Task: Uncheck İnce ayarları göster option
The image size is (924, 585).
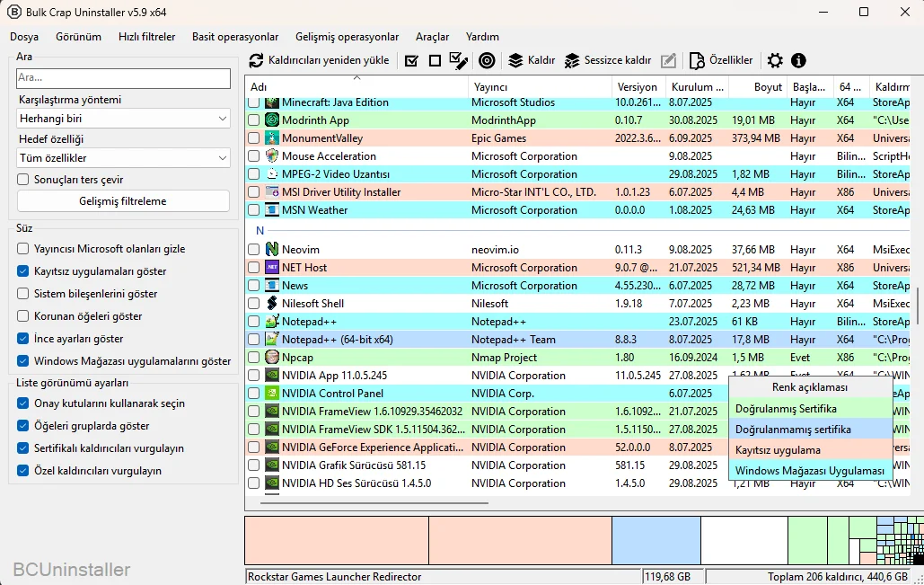Action: (x=23, y=339)
